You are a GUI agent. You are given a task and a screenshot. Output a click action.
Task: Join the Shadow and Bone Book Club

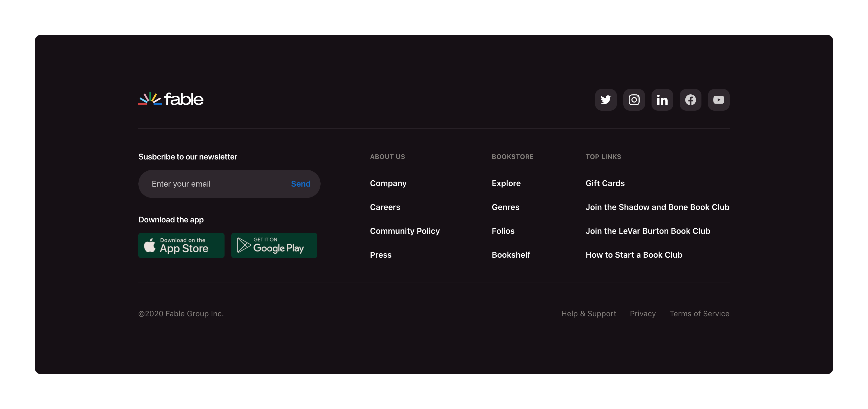pos(658,207)
